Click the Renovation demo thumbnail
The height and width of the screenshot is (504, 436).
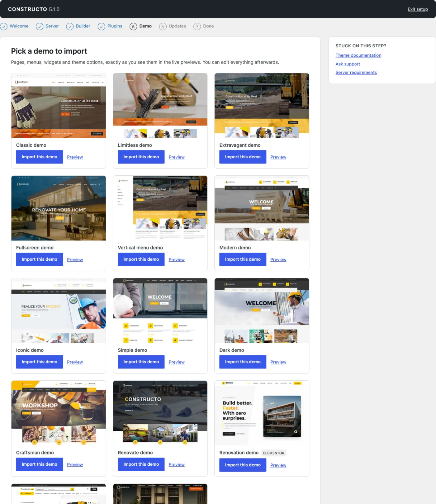coord(262,413)
